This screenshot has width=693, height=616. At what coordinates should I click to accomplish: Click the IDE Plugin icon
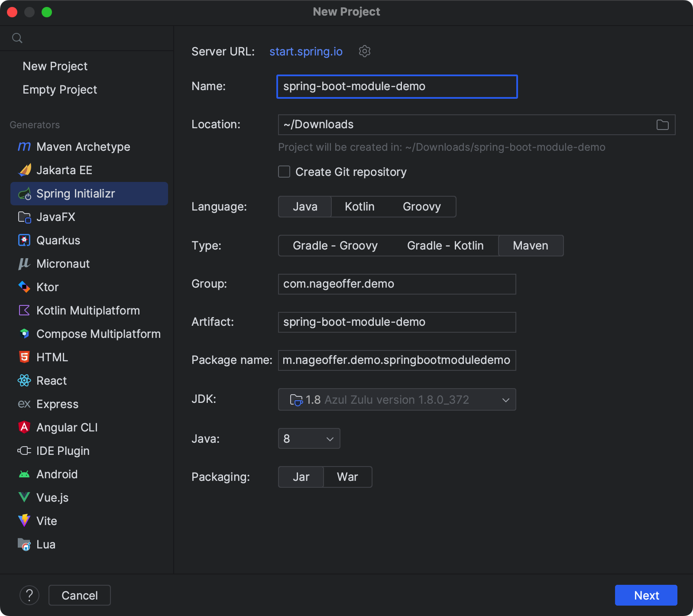point(24,451)
